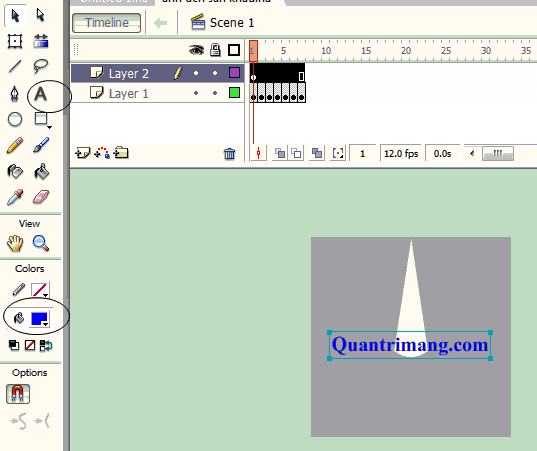This screenshot has width=537, height=451.
Task: Click Layer 1 green outline color swatch
Action: click(x=234, y=93)
